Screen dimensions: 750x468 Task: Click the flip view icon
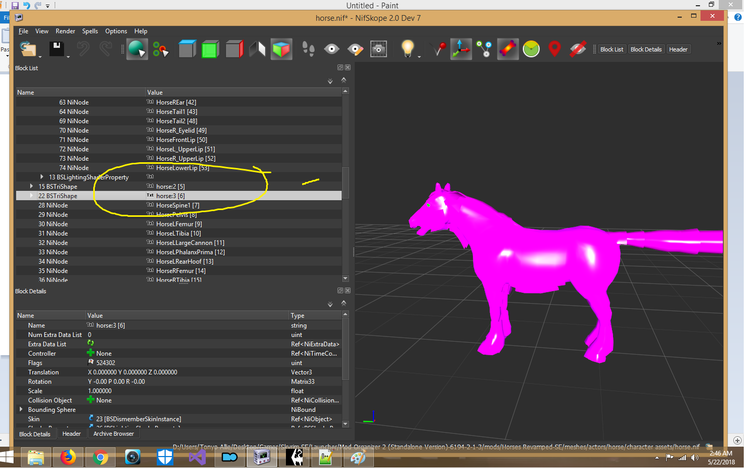pyautogui.click(x=257, y=49)
